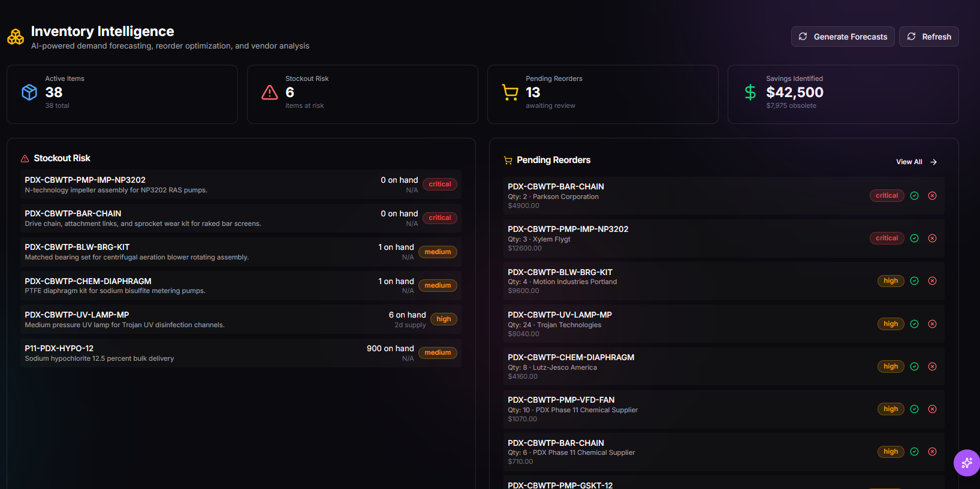
Task: Approve the first PDX-CBWTP-BAR-CHAIN reorder from Parkson Corporation
Action: coord(915,196)
